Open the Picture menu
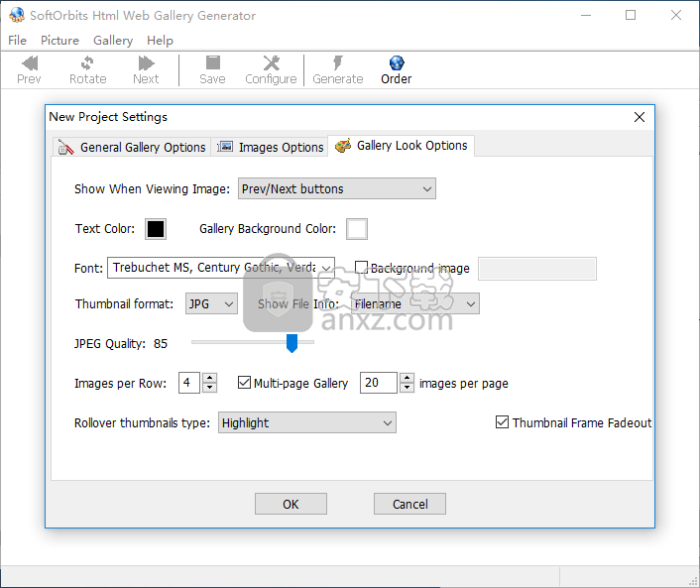700x588 pixels. pyautogui.click(x=59, y=41)
